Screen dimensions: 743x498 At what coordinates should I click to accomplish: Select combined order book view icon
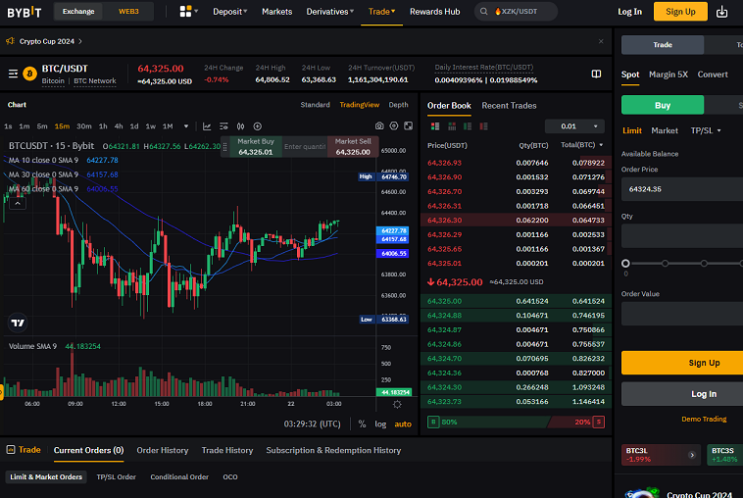(435, 127)
